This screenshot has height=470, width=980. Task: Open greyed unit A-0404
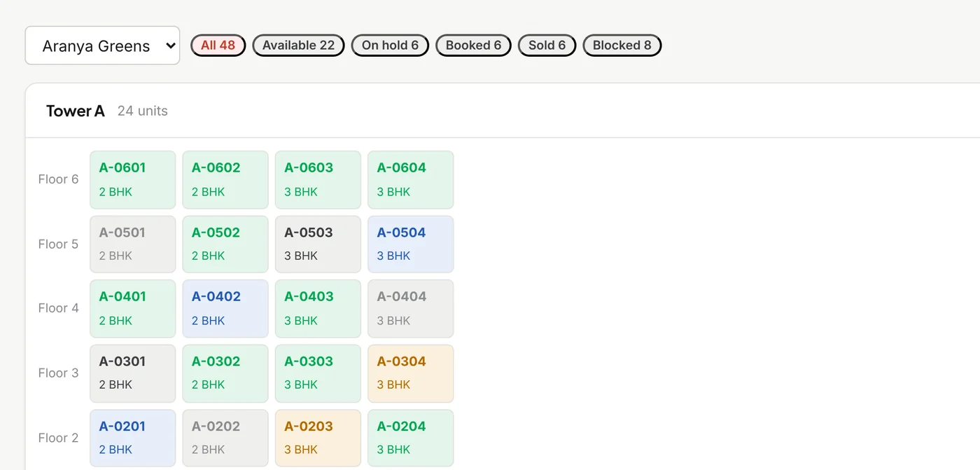[411, 309]
